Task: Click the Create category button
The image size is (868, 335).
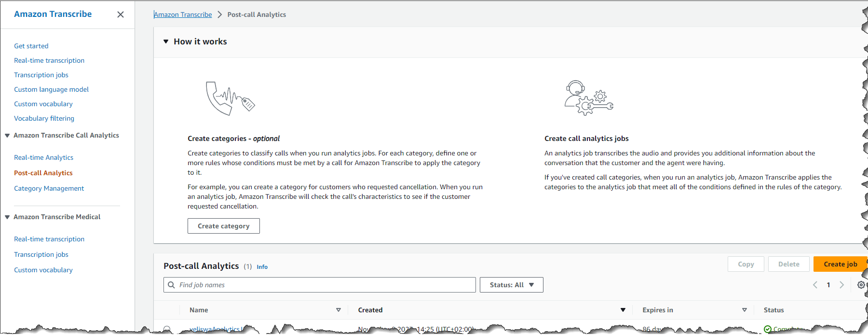Action: click(224, 226)
